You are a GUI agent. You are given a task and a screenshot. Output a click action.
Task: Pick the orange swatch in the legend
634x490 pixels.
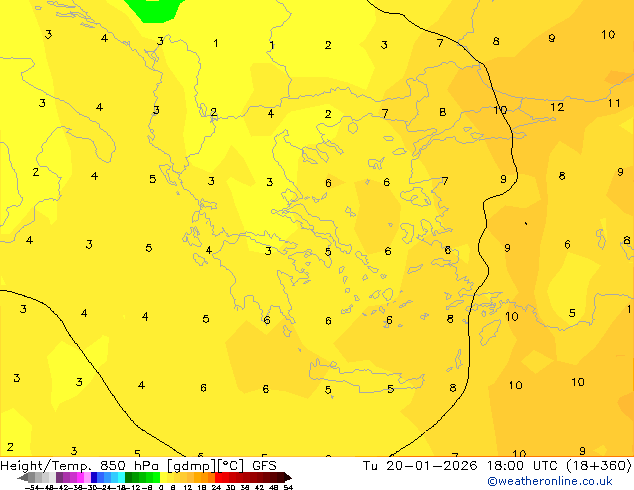[198, 477]
